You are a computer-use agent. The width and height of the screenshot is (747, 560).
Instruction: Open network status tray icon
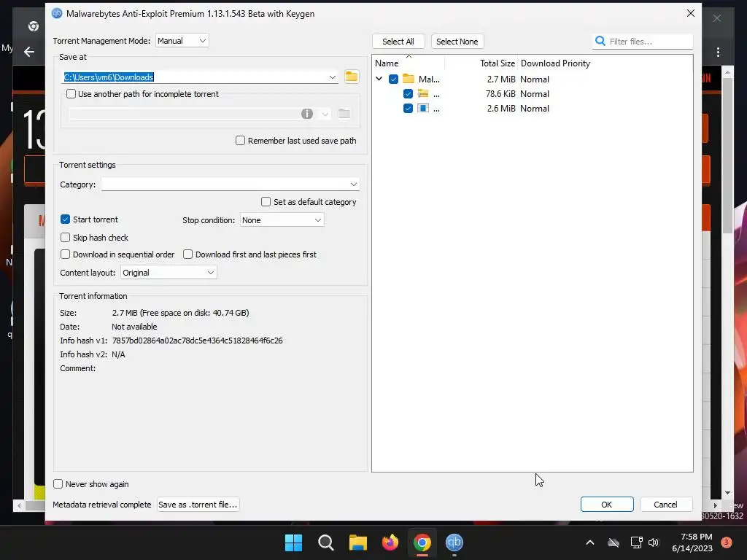[636, 542]
